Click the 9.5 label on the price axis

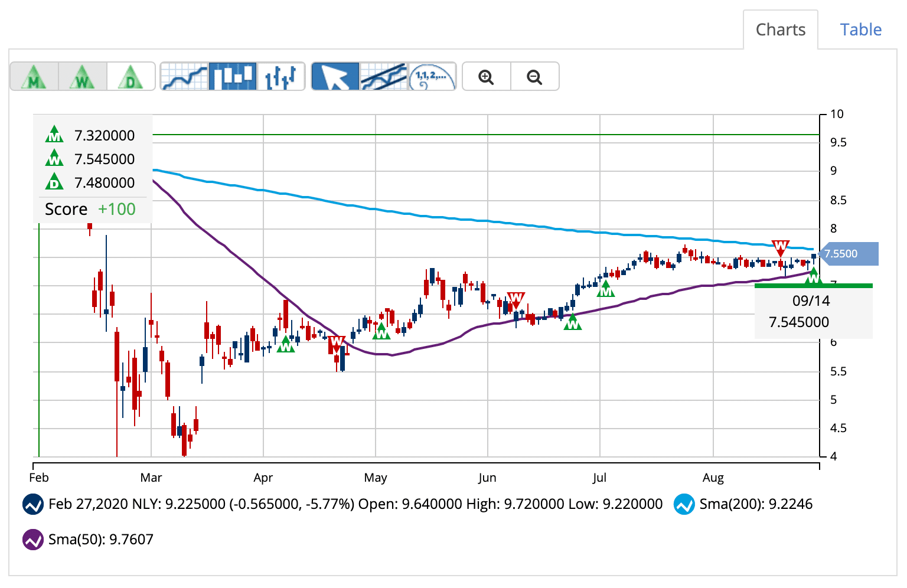839,142
